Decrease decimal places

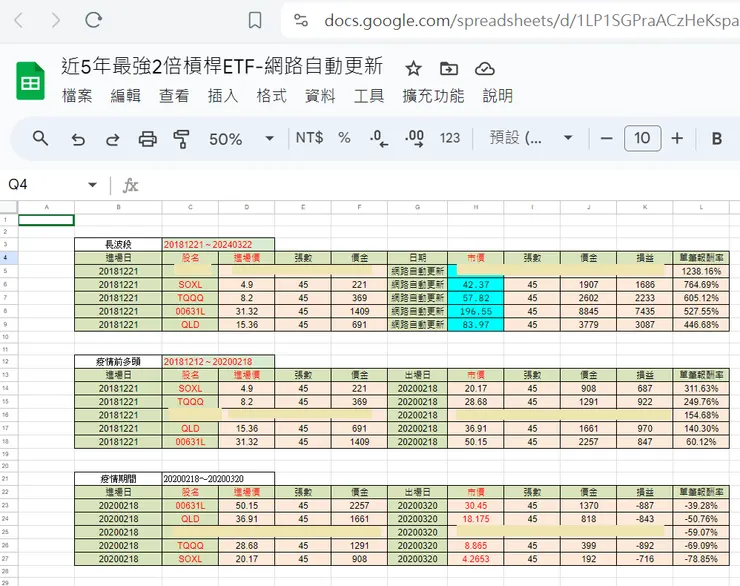click(379, 139)
